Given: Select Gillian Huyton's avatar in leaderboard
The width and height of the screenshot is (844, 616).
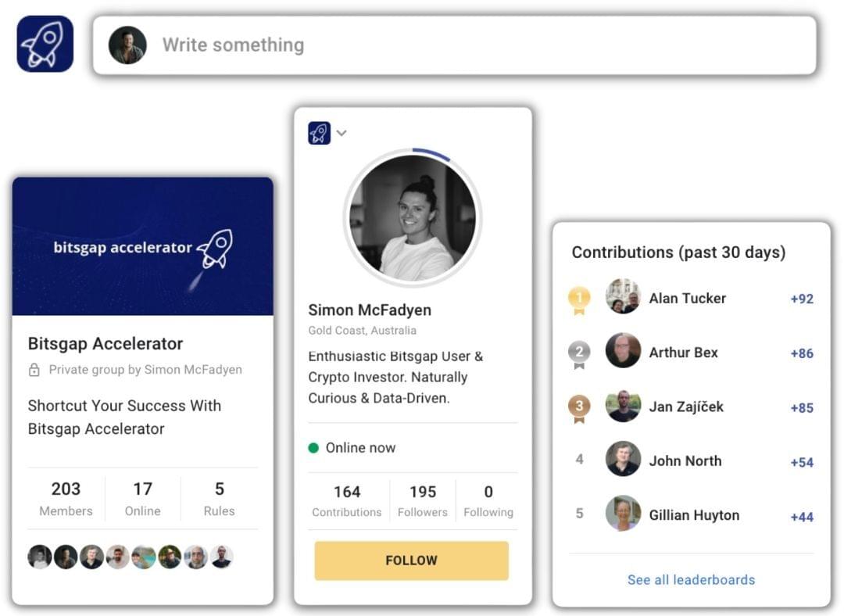Looking at the screenshot, I should click(623, 514).
